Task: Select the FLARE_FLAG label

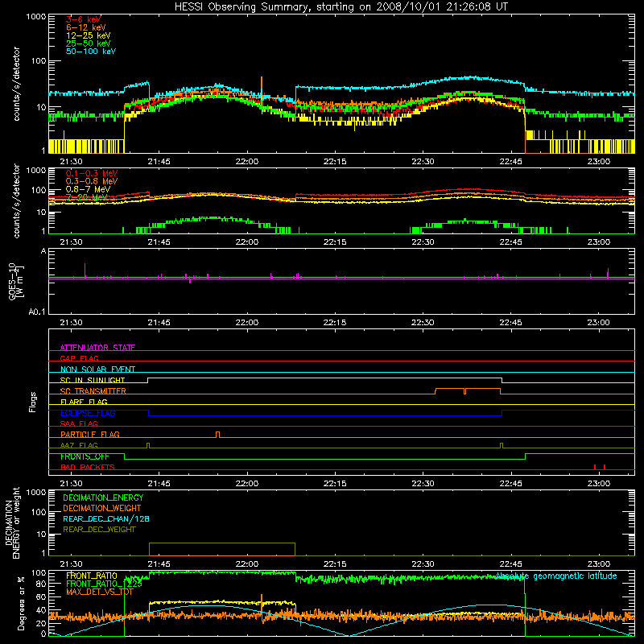Action: pyautogui.click(x=84, y=402)
